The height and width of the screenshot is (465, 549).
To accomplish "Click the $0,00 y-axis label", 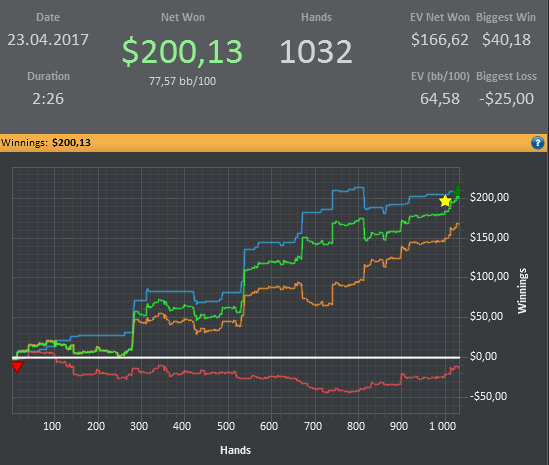I will tap(483, 356).
